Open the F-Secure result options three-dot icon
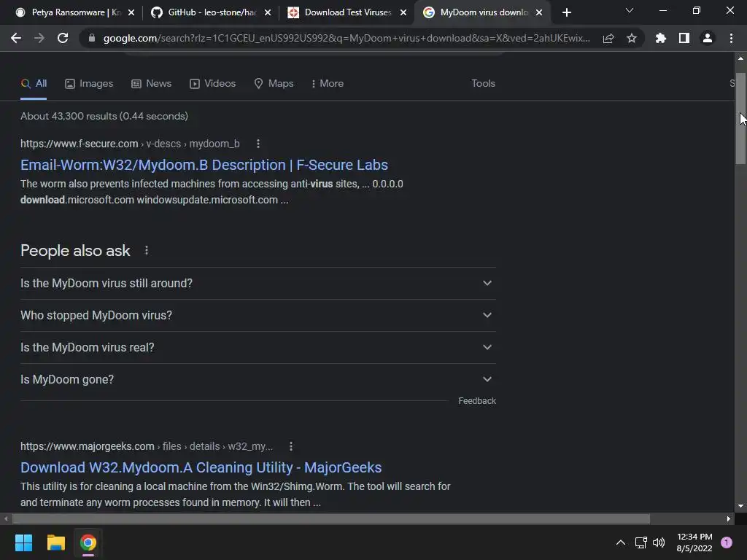 pyautogui.click(x=258, y=144)
